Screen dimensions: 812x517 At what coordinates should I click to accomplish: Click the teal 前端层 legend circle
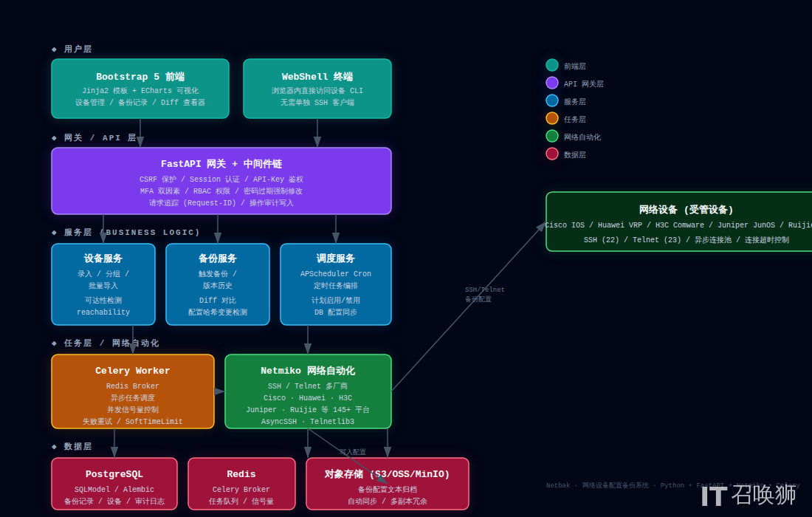pos(552,65)
